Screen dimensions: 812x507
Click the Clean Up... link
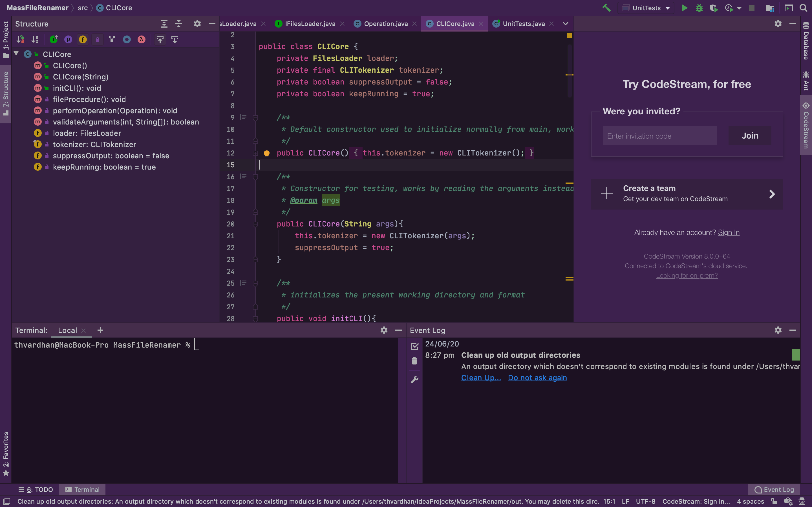[x=481, y=377]
